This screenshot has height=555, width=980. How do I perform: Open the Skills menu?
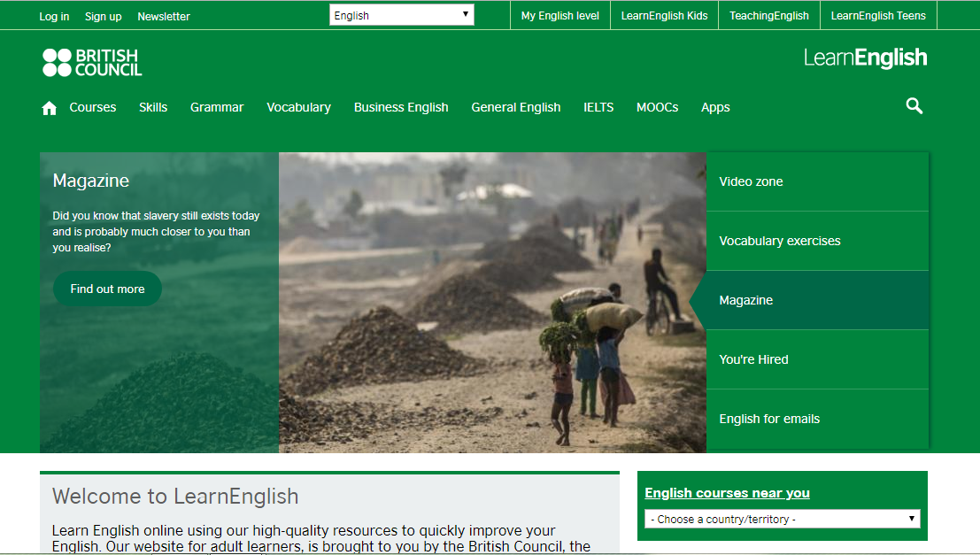click(x=153, y=107)
